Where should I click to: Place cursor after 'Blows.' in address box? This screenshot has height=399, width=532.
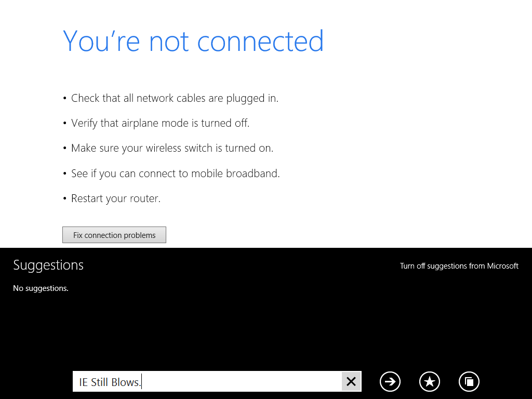point(141,382)
